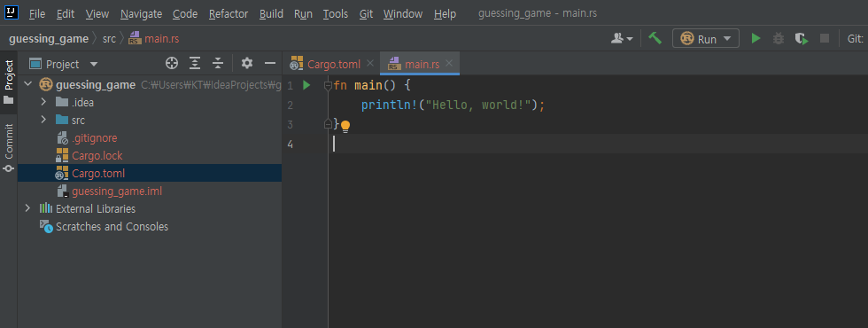Click the yellow light bulb intention icon
868x328 pixels.
click(345, 126)
